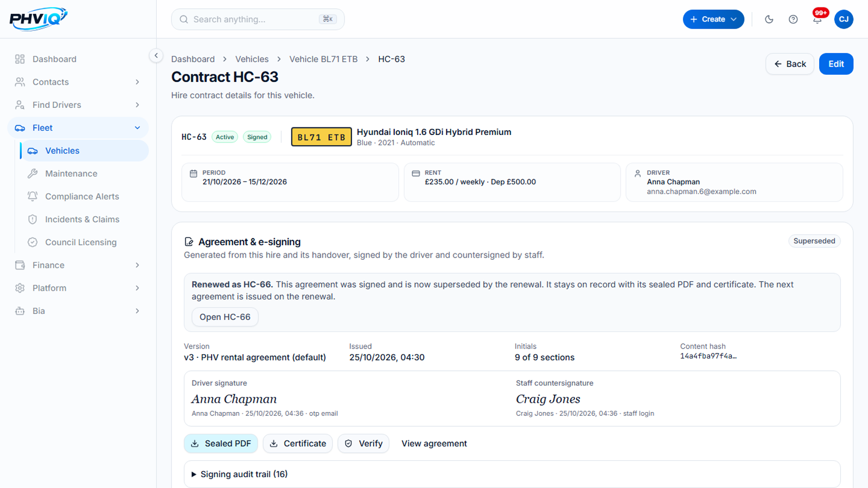Screen dimensions: 868x488
Task: Download the Certificate
Action: click(x=298, y=444)
